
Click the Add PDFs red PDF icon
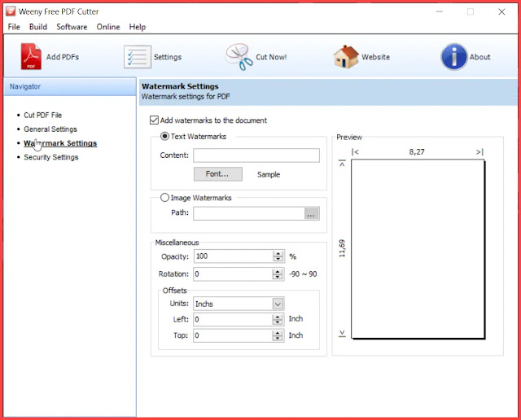point(31,56)
